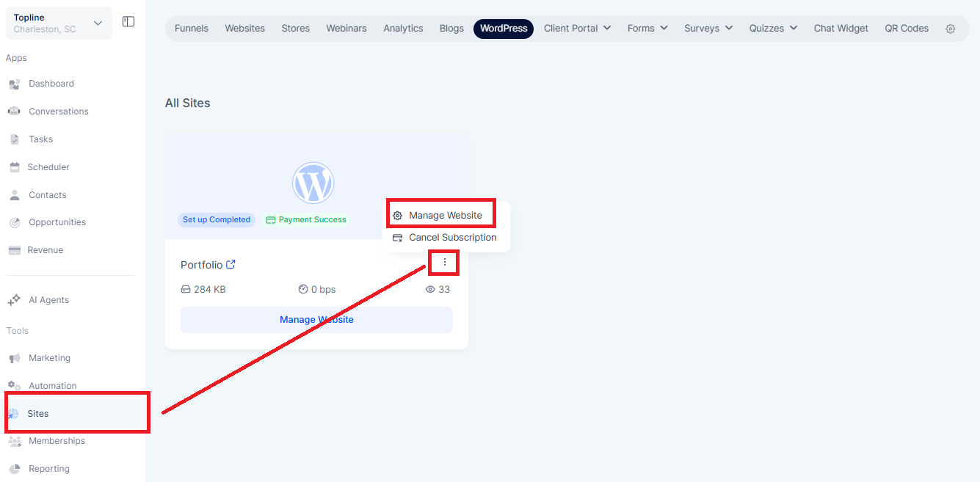Screen dimensions: 980x482
Task: Open Scheduler calendar icon in sidebar
Action: (15, 167)
